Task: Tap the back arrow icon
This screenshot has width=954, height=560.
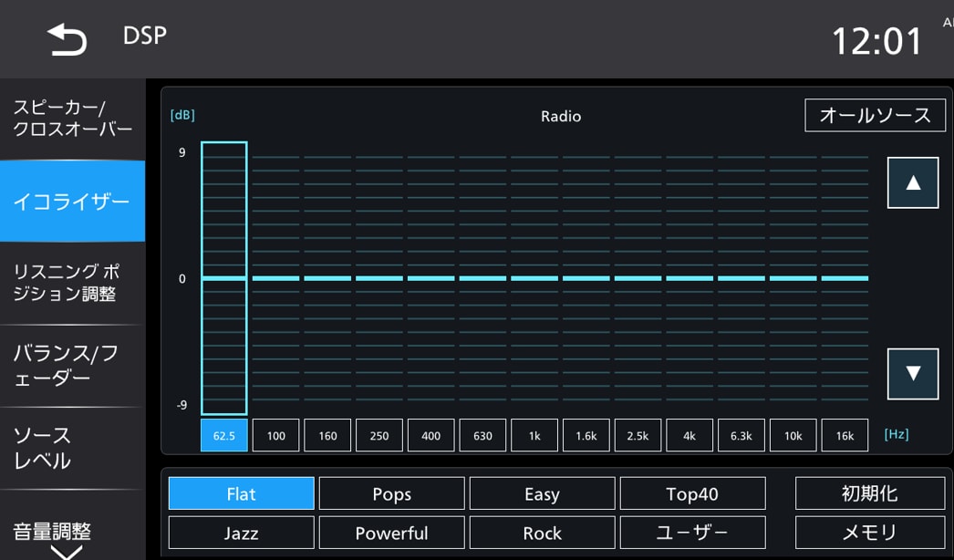Action: [67, 39]
